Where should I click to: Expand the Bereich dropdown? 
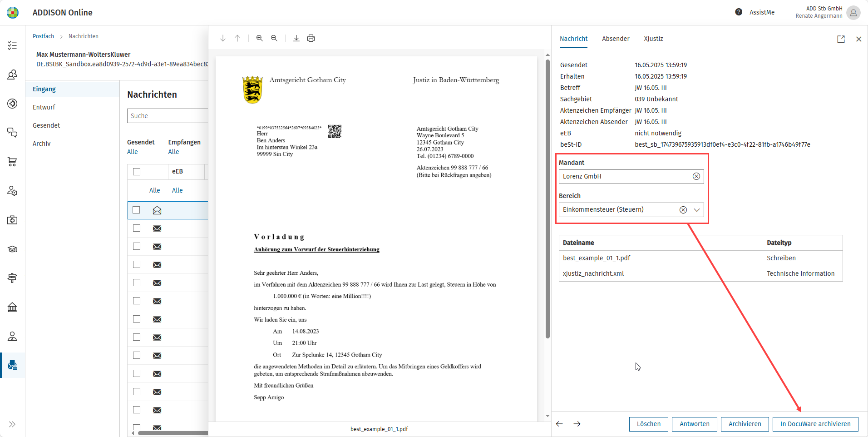[x=697, y=210]
